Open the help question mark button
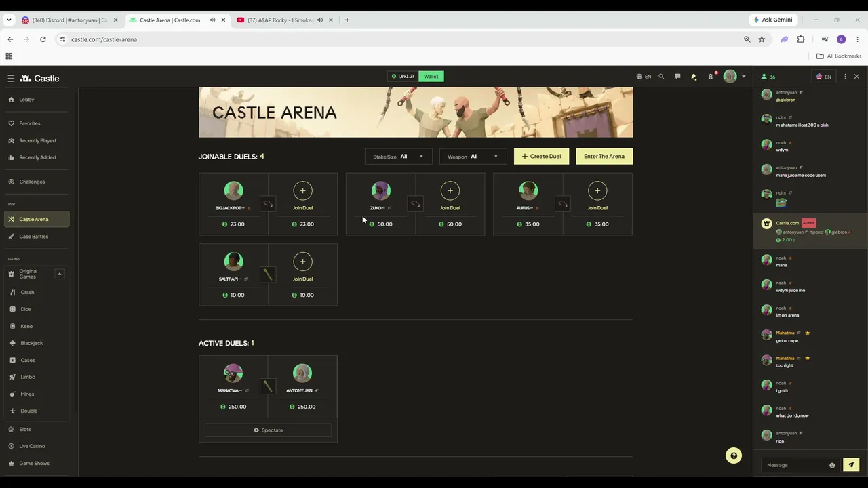 coord(733,455)
